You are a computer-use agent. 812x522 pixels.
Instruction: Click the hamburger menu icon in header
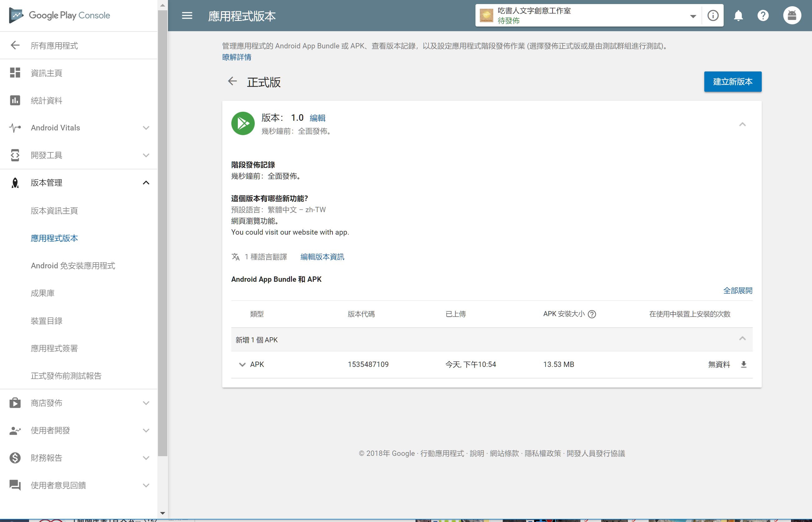pyautogui.click(x=187, y=16)
